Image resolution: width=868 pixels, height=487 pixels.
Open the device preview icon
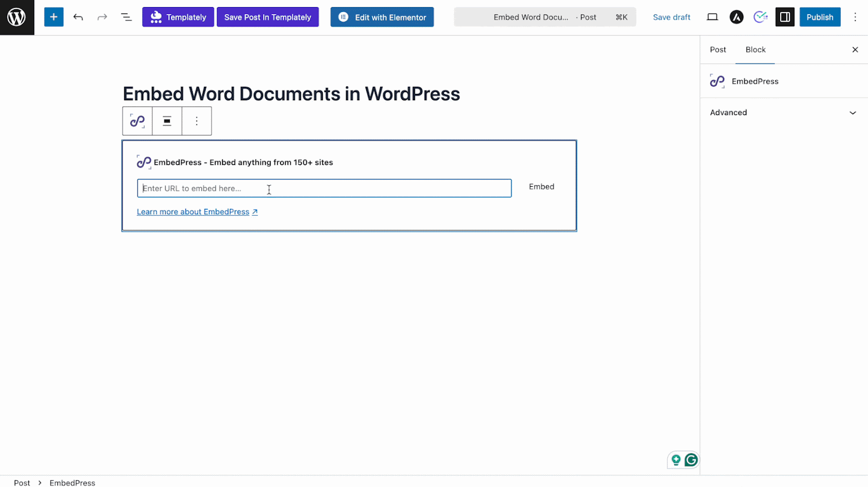[x=712, y=17]
